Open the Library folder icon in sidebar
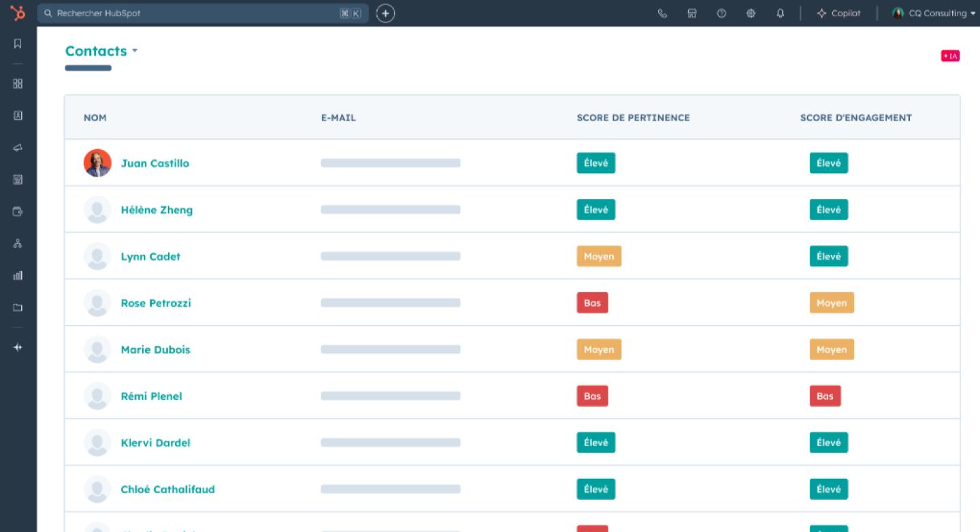 click(18, 307)
